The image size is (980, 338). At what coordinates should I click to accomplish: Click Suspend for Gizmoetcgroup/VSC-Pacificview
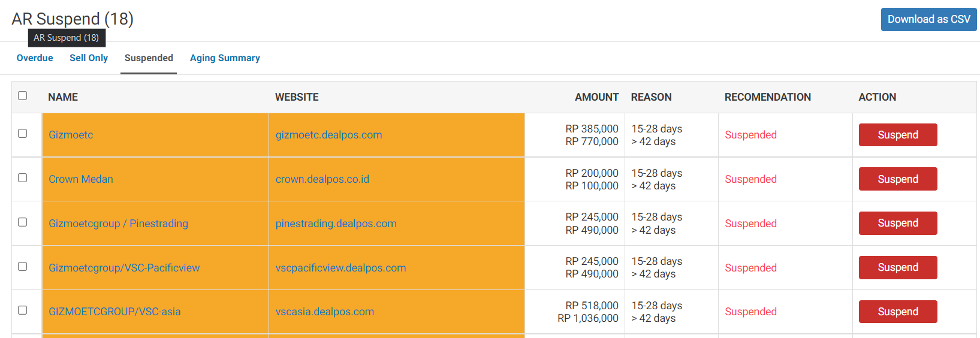coord(898,267)
